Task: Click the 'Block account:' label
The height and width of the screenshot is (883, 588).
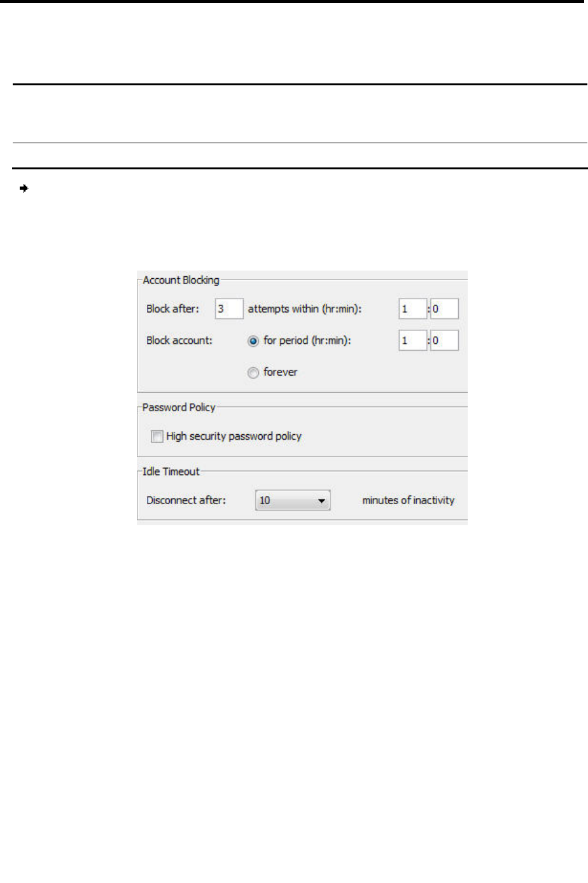Action: pyautogui.click(x=179, y=341)
